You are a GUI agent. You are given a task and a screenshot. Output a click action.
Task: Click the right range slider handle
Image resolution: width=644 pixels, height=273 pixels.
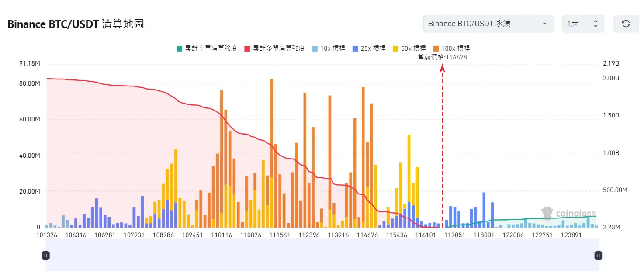click(x=599, y=256)
